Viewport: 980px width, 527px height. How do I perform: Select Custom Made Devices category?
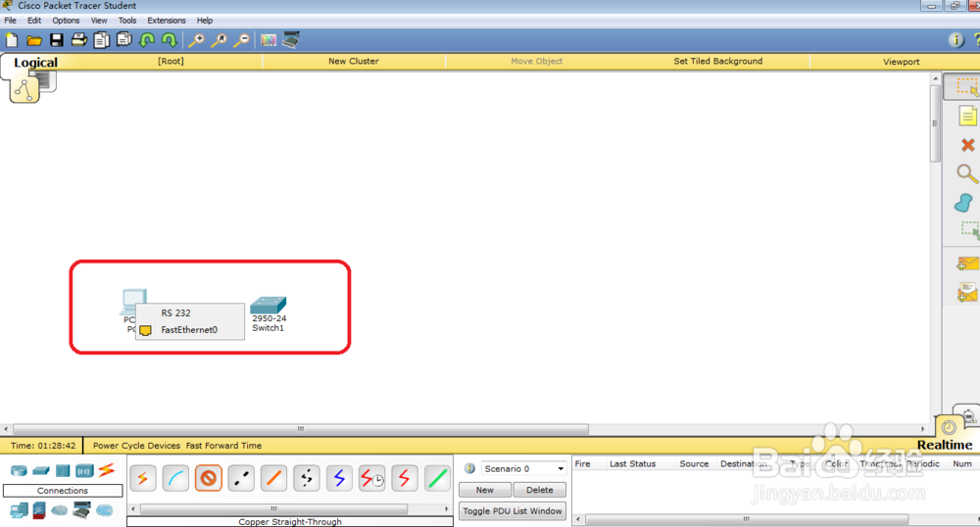click(x=81, y=510)
